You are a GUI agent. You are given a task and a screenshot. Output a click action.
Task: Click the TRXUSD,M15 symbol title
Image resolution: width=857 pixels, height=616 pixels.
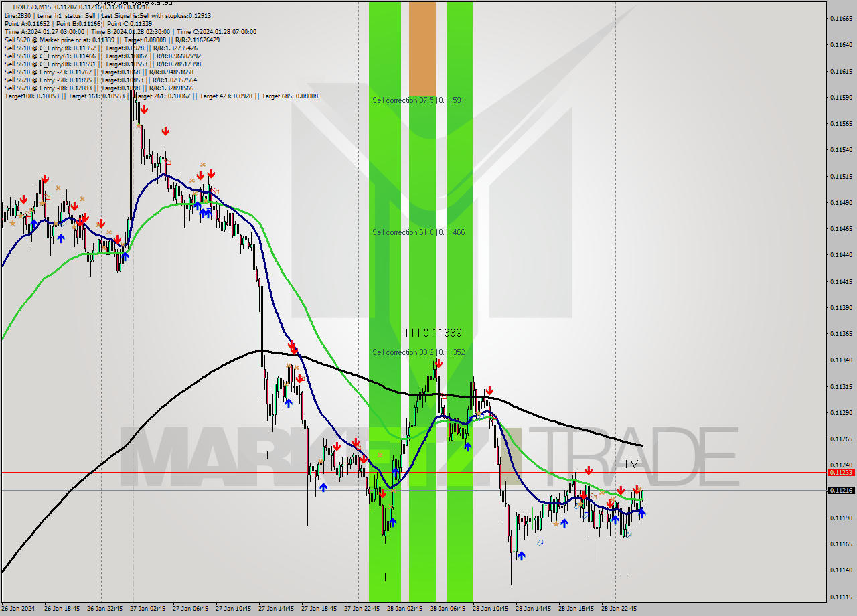[31, 7]
